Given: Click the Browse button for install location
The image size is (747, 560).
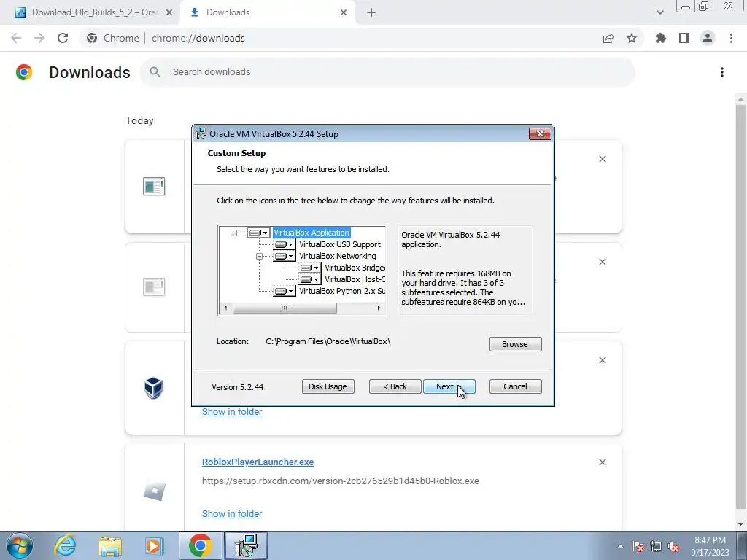Looking at the screenshot, I should pos(515,344).
